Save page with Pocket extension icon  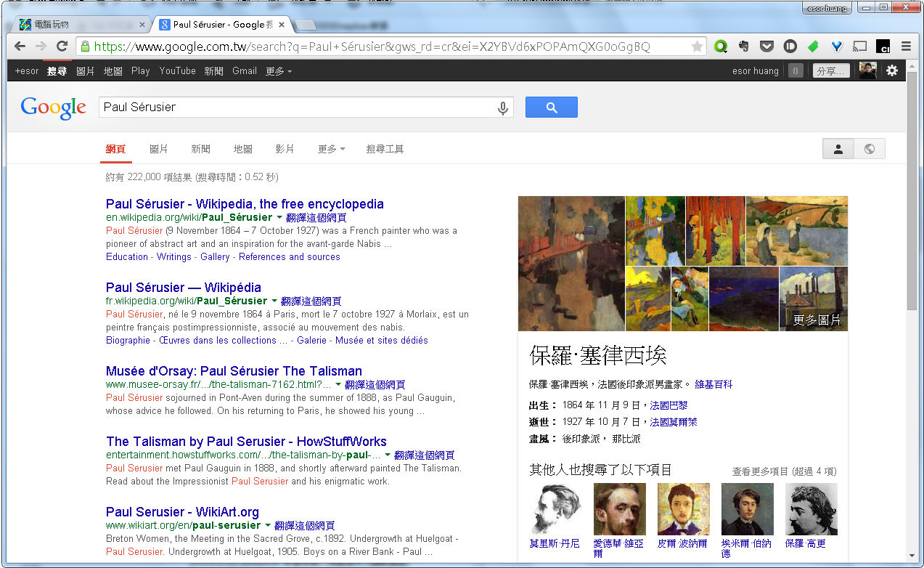766,46
